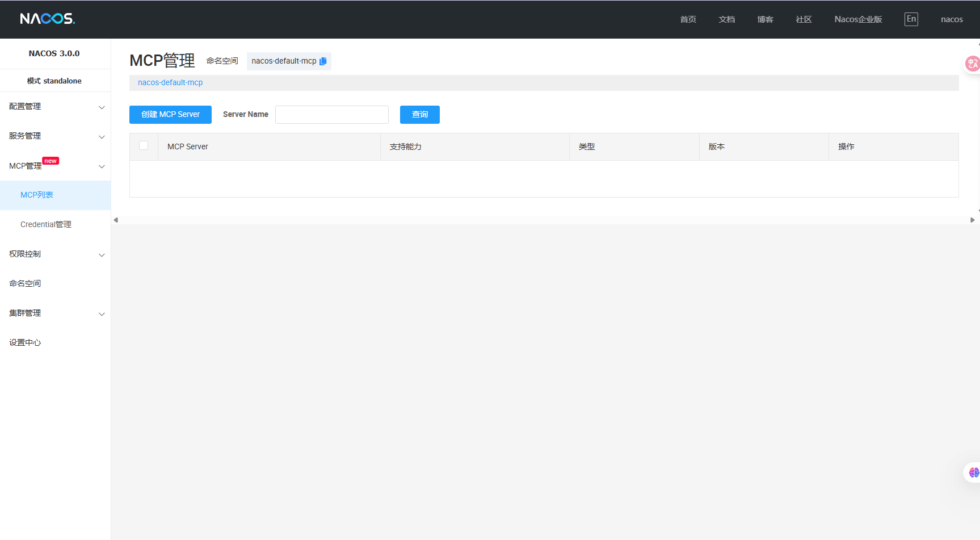Open 文档 in the top navigation
Screen dimensions: 980x540
tap(726, 19)
